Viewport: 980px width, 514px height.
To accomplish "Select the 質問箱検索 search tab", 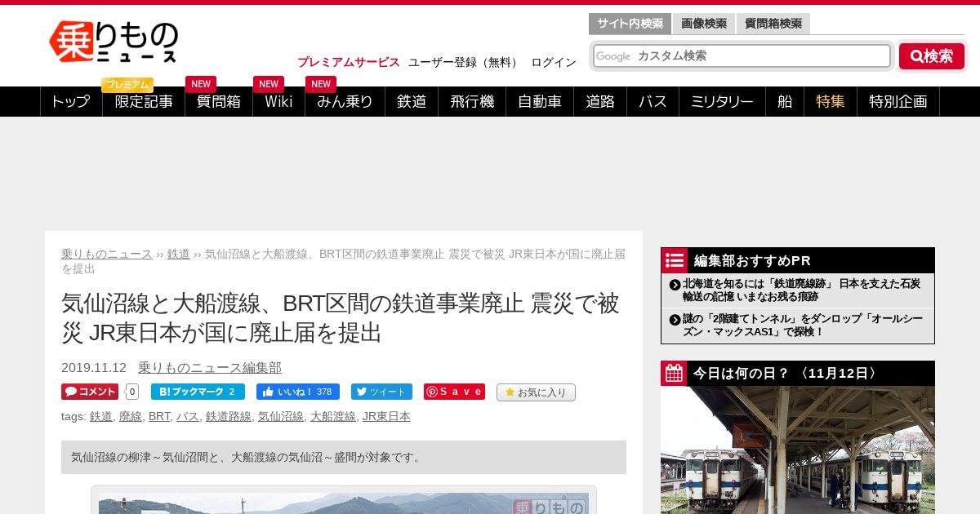I will coord(773,24).
